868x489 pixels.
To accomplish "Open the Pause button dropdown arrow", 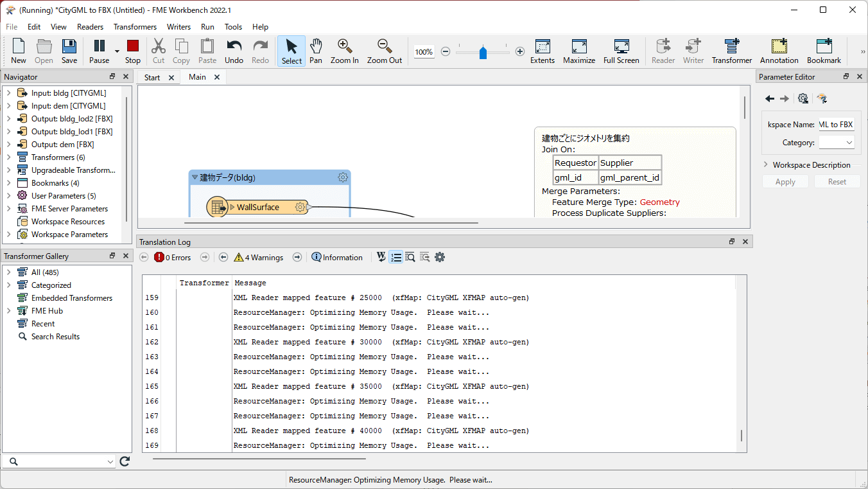I will click(x=117, y=51).
